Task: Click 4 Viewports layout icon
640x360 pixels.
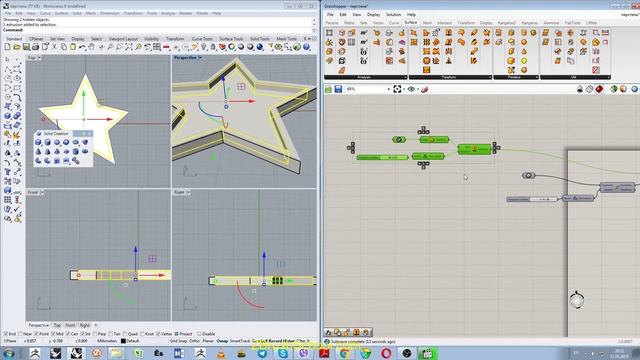Action: point(157,47)
